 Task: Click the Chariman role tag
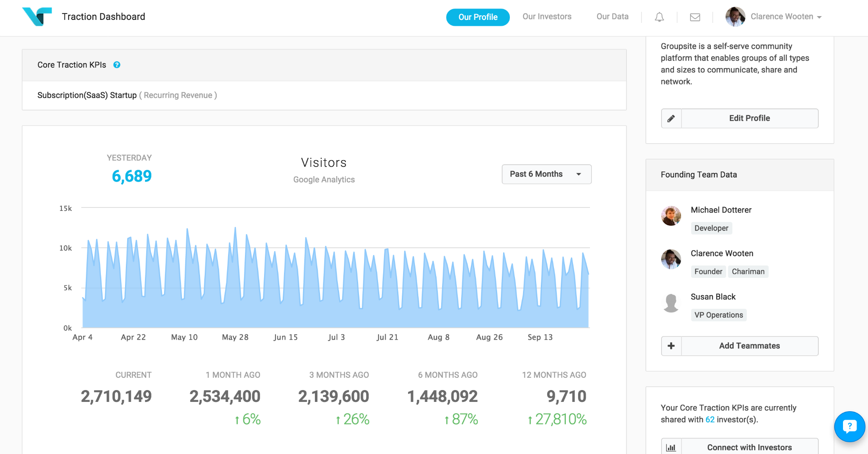pyautogui.click(x=748, y=271)
